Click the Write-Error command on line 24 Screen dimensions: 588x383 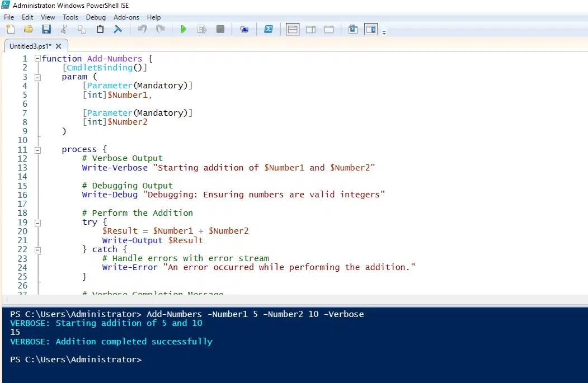pos(130,267)
